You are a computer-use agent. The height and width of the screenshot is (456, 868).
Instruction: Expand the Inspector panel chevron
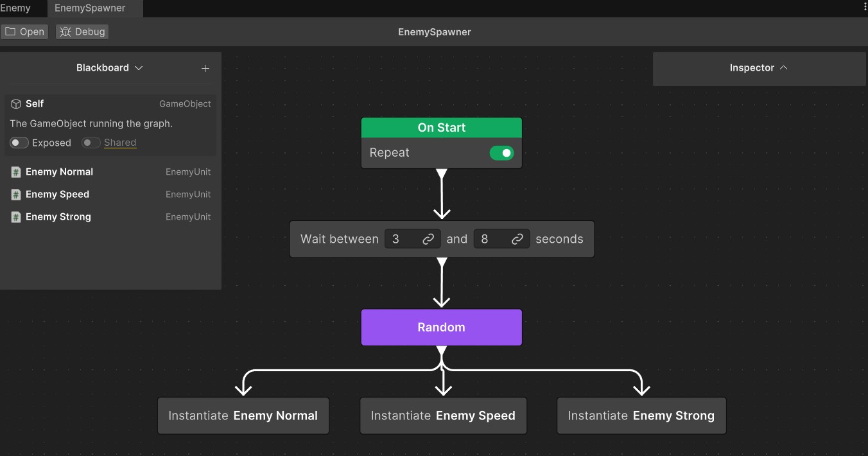[783, 67]
